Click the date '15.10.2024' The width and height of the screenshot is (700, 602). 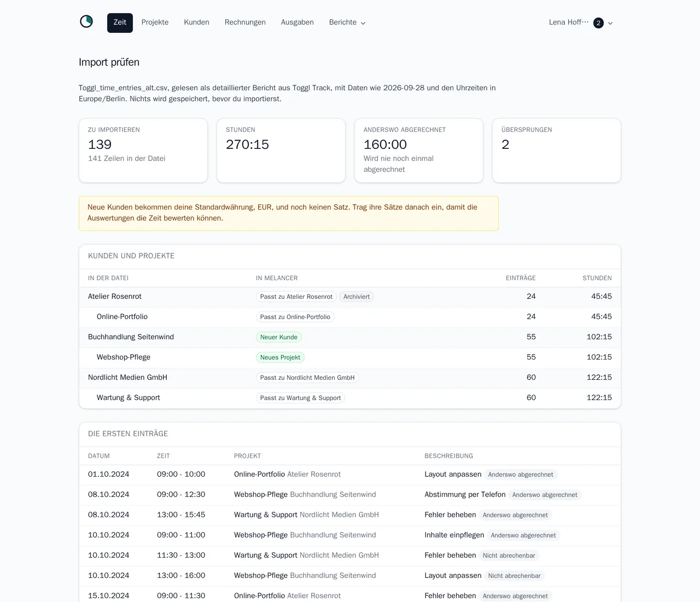pos(108,596)
